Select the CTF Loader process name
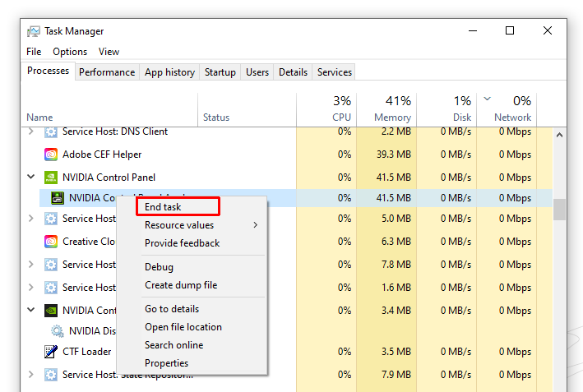Screen dimensions: 583x392 [x=86, y=352]
